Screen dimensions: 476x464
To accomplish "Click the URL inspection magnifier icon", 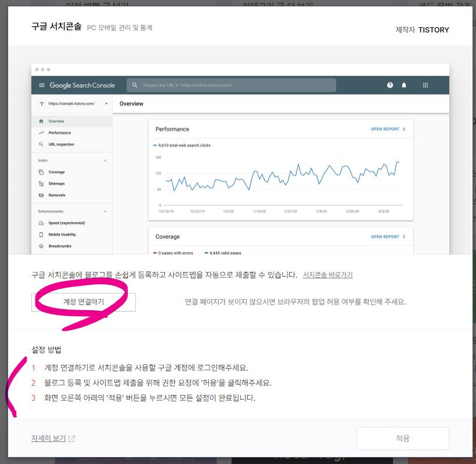I will [x=41, y=144].
